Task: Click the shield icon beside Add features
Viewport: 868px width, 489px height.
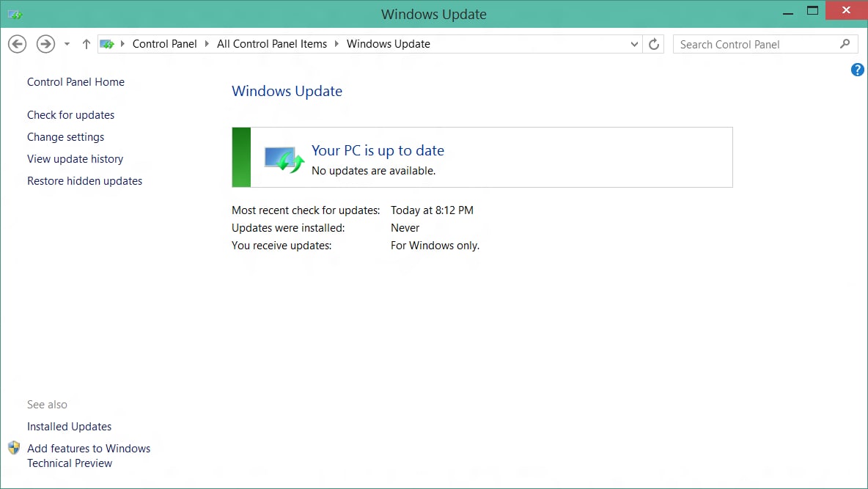Action: click(x=14, y=447)
